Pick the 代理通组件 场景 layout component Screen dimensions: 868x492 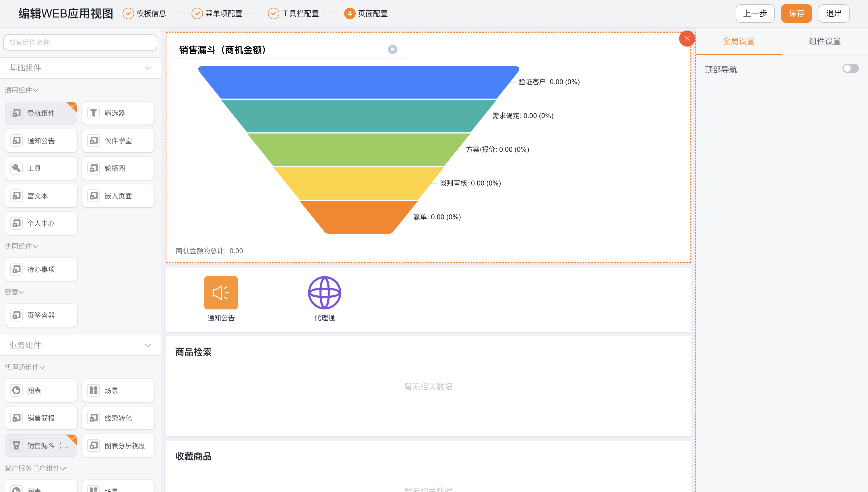tap(118, 390)
